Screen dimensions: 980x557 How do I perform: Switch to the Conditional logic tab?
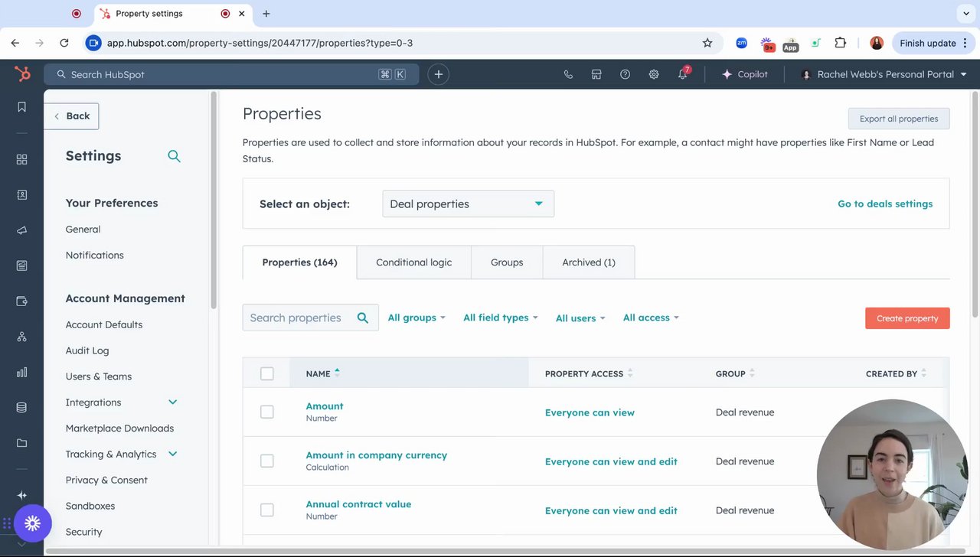tap(413, 262)
